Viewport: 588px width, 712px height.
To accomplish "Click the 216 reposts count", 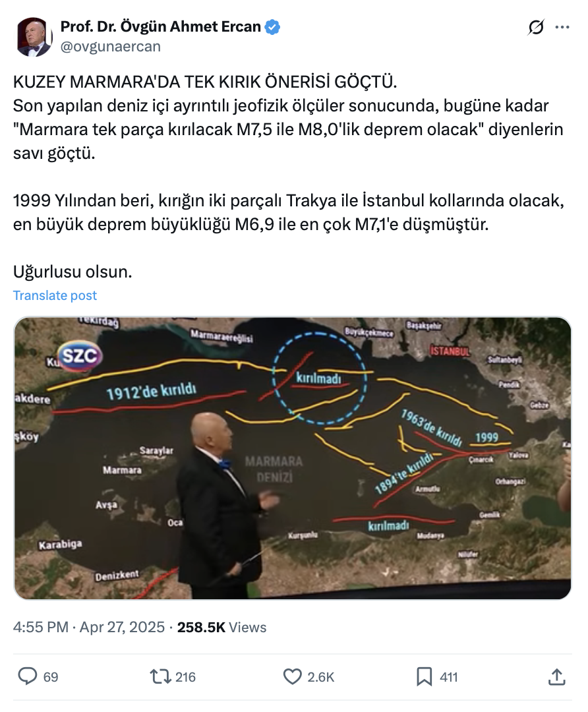I will click(x=185, y=677).
